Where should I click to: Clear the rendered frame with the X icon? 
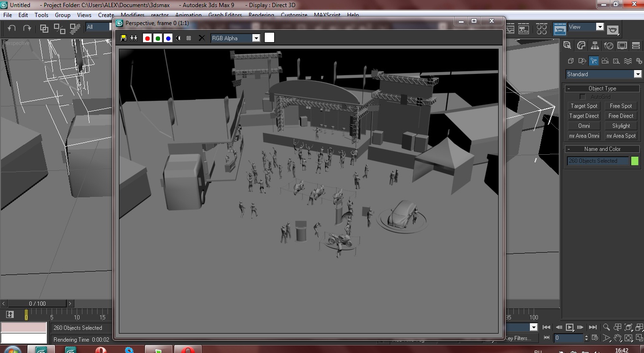[202, 38]
